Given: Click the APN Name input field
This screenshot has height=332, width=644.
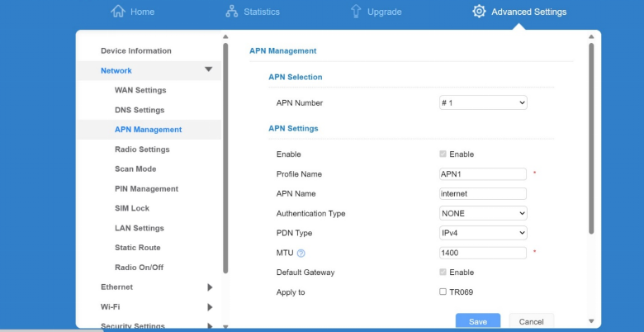Looking at the screenshot, I should 483,193.
